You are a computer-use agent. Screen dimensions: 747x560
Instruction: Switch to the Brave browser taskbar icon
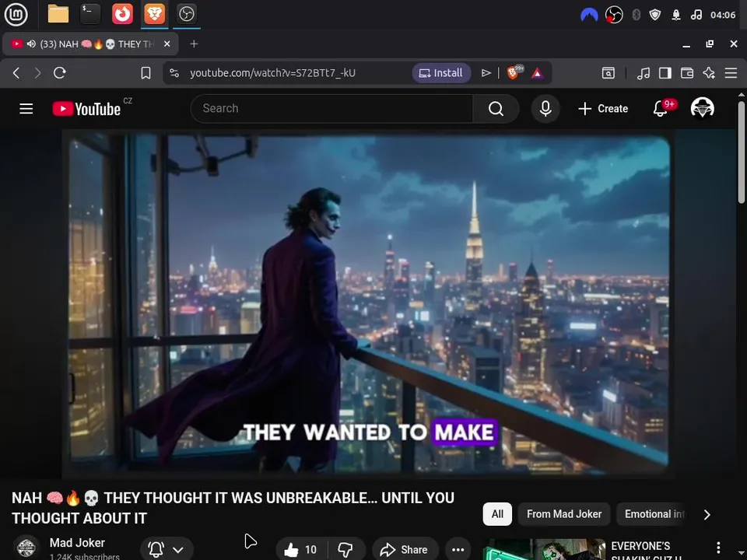tap(154, 14)
